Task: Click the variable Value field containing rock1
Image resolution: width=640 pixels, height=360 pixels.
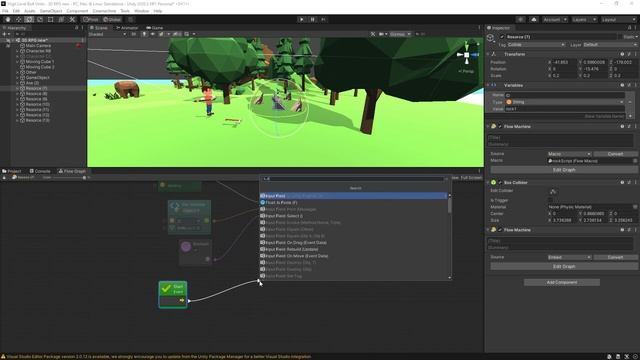Action: click(564, 109)
